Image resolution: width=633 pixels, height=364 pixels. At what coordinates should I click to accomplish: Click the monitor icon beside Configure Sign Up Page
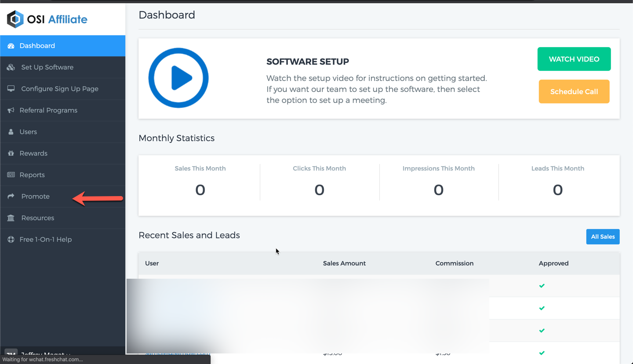click(11, 89)
